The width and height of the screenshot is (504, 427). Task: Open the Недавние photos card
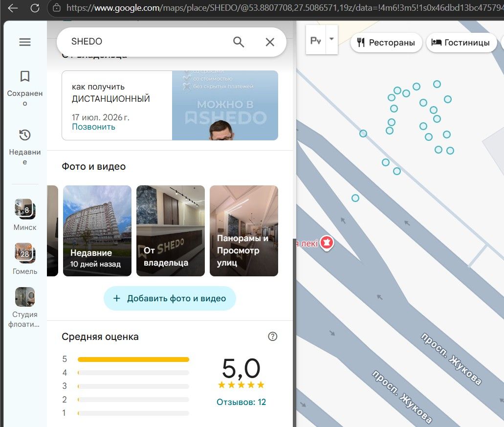point(97,231)
